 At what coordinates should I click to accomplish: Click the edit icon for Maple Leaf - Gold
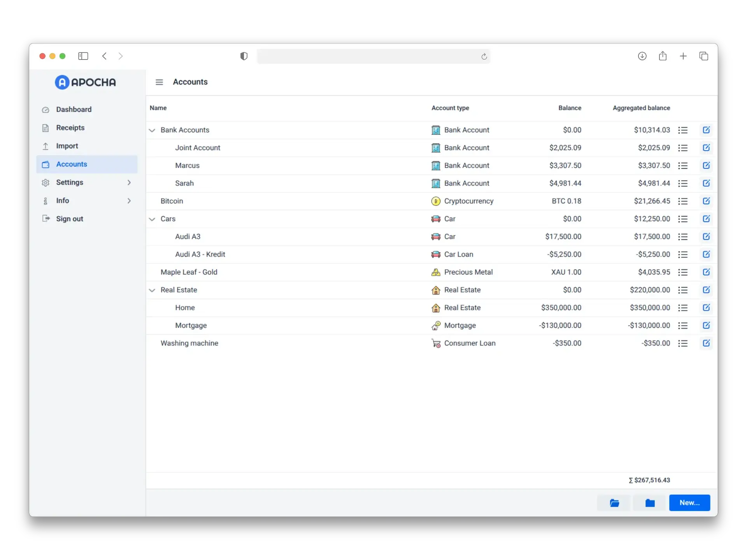tap(706, 272)
